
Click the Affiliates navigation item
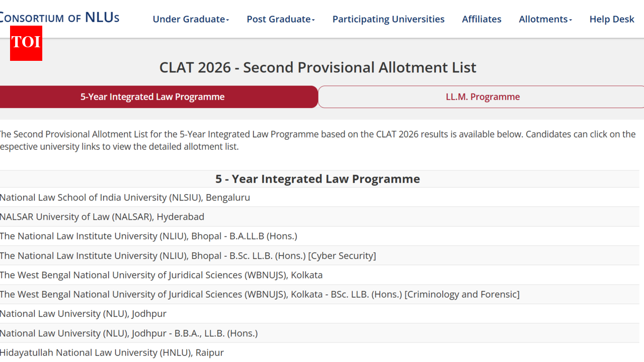tap(481, 19)
